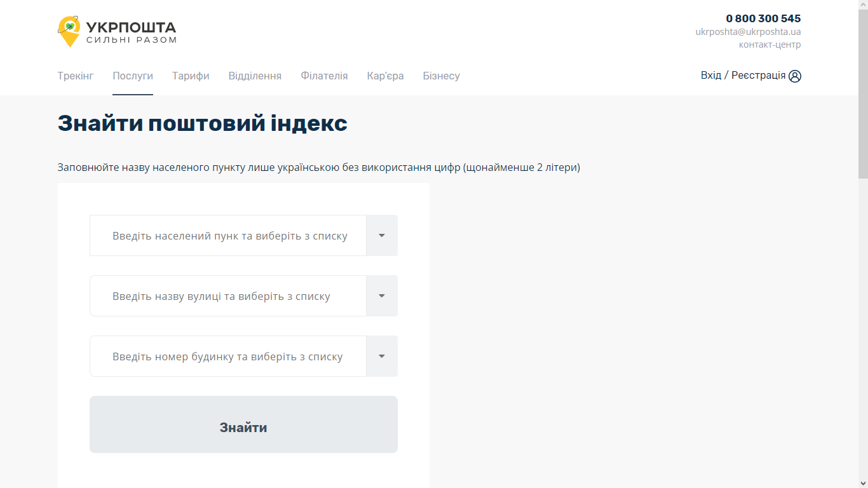Open the контакт-центр link

coord(770,45)
